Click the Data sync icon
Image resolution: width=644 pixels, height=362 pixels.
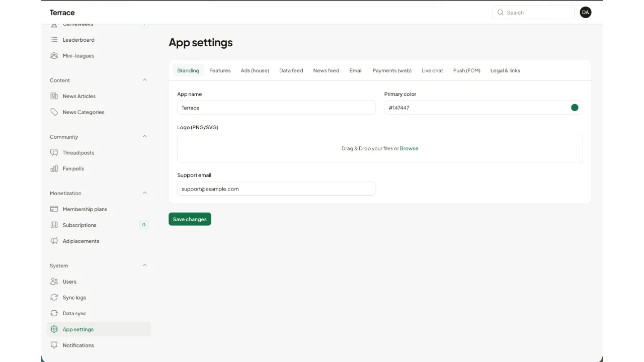(x=54, y=313)
